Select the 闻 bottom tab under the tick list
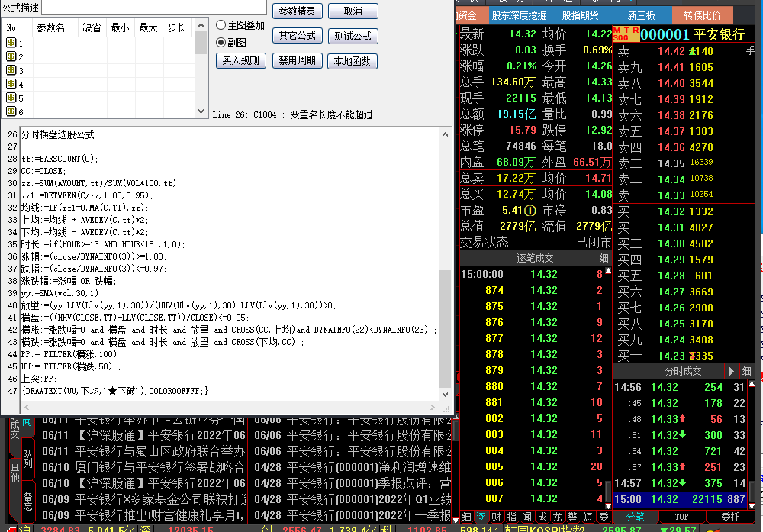 (527, 517)
